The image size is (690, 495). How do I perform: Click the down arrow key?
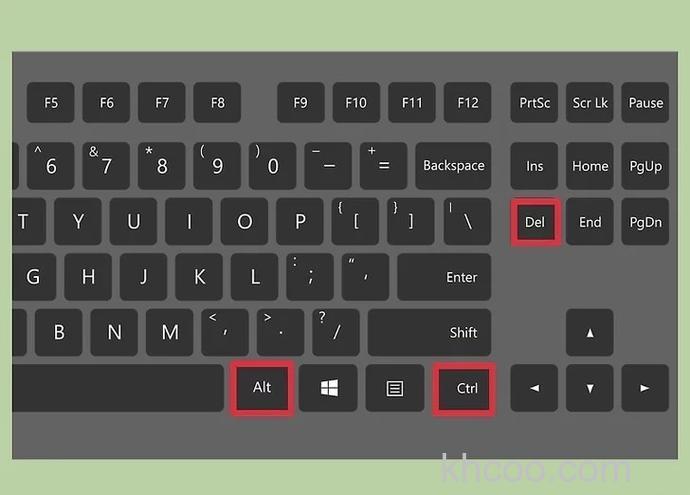tap(590, 388)
